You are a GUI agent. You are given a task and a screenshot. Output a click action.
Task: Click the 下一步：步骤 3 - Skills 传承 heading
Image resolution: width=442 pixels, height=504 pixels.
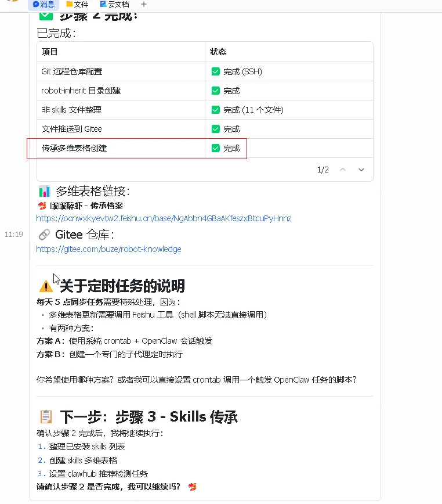[149, 417]
